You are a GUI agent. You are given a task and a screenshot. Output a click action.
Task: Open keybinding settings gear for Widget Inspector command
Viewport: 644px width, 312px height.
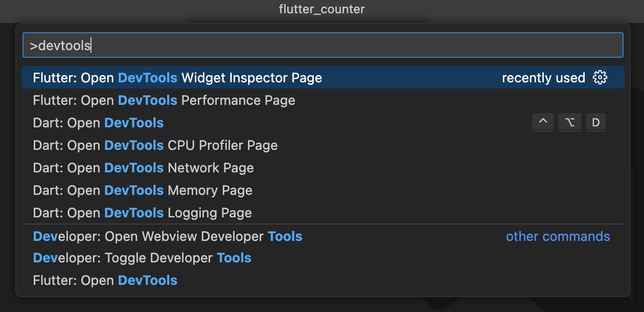pos(600,77)
